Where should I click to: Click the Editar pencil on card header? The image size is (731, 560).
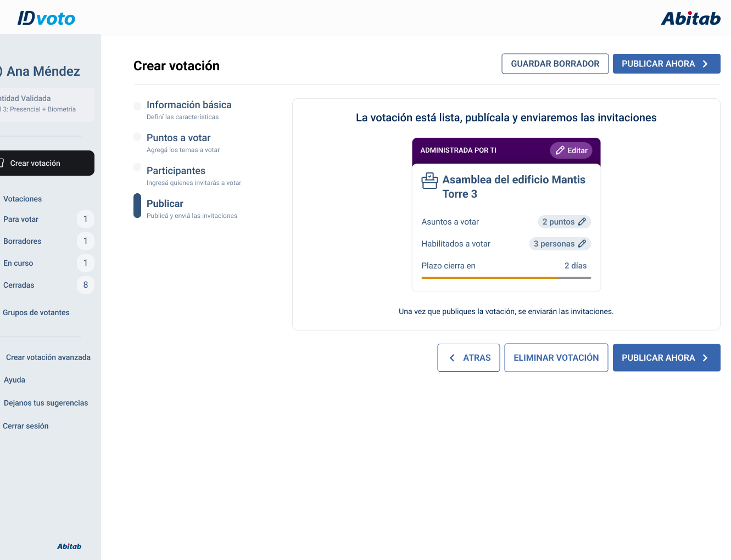560,150
